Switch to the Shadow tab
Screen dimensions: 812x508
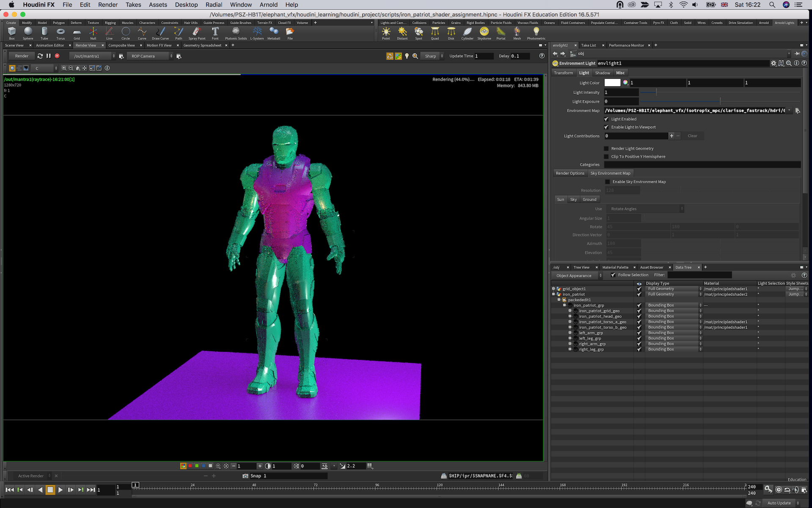pyautogui.click(x=602, y=73)
